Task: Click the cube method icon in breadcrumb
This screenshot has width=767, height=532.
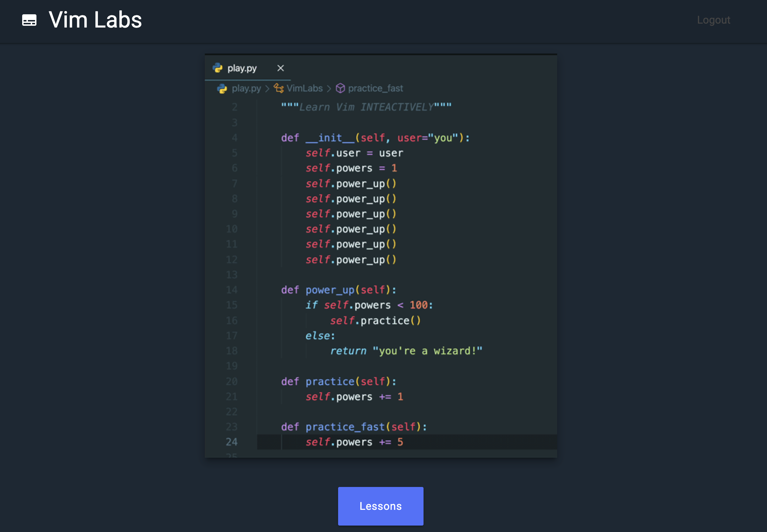Action: coord(340,88)
